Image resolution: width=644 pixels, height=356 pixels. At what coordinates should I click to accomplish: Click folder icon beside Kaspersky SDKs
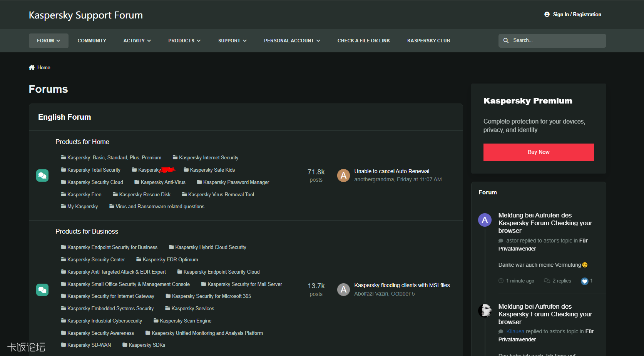125,345
